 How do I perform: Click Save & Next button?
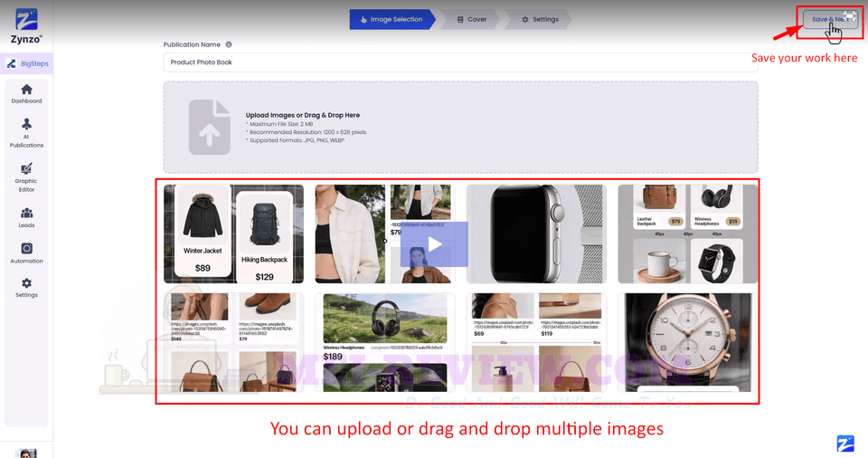pos(830,19)
